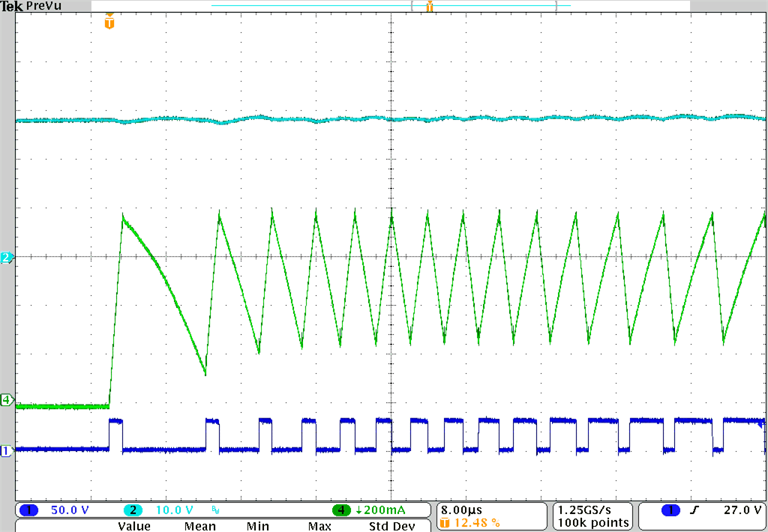Image resolution: width=768 pixels, height=532 pixels.
Task: Toggle the Channel 1 baseline indicator on left
Action: pyautogui.click(x=6, y=450)
